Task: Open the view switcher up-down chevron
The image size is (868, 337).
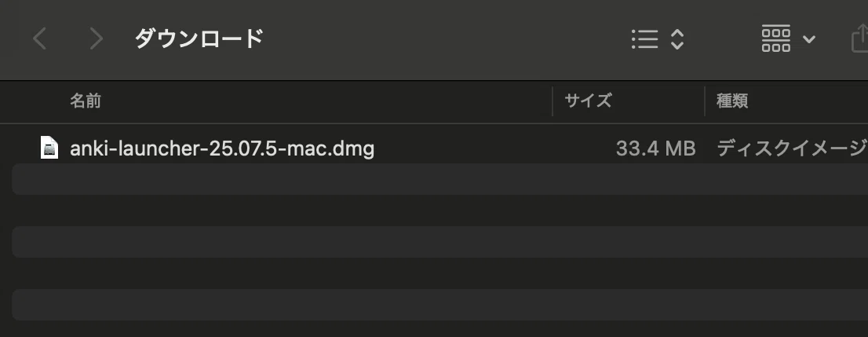Action: click(x=677, y=38)
